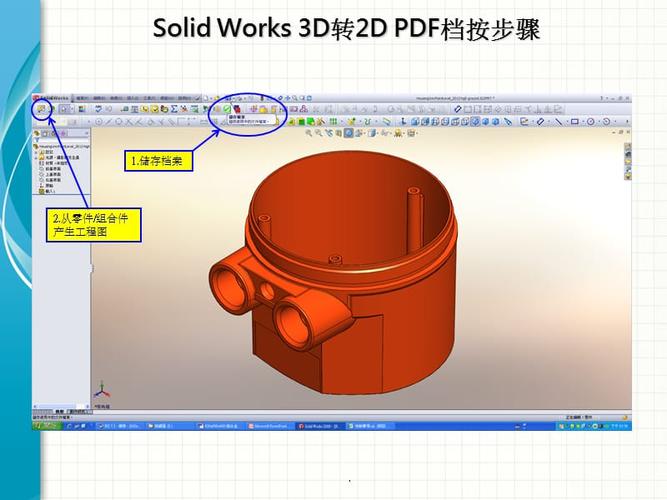Select the Top Plane (上基準面) tree item
This screenshot has width=667, height=500.
[x=50, y=174]
